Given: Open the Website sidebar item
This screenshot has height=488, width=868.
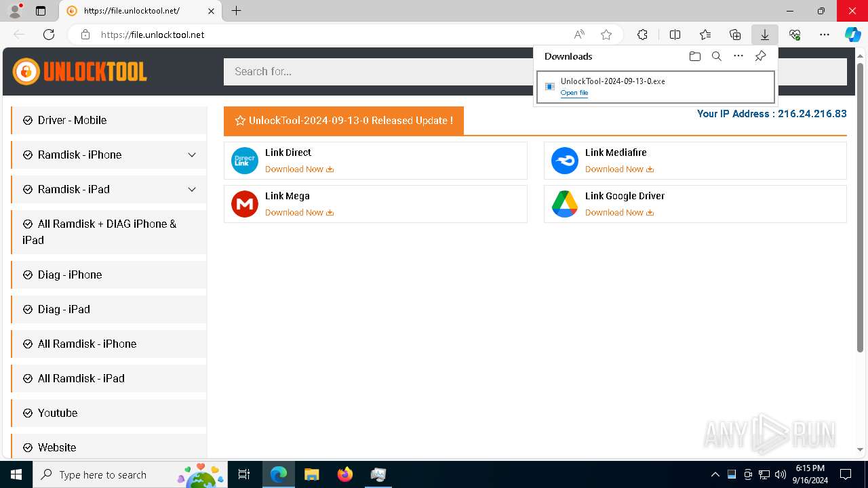Looking at the screenshot, I should pyautogui.click(x=109, y=447).
